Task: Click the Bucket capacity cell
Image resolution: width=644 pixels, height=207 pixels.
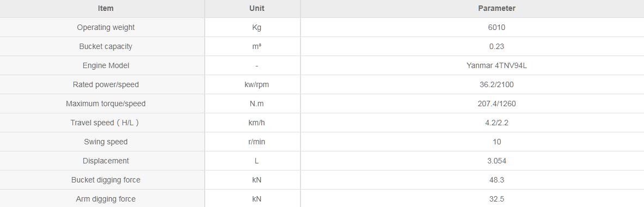Action: (x=106, y=46)
